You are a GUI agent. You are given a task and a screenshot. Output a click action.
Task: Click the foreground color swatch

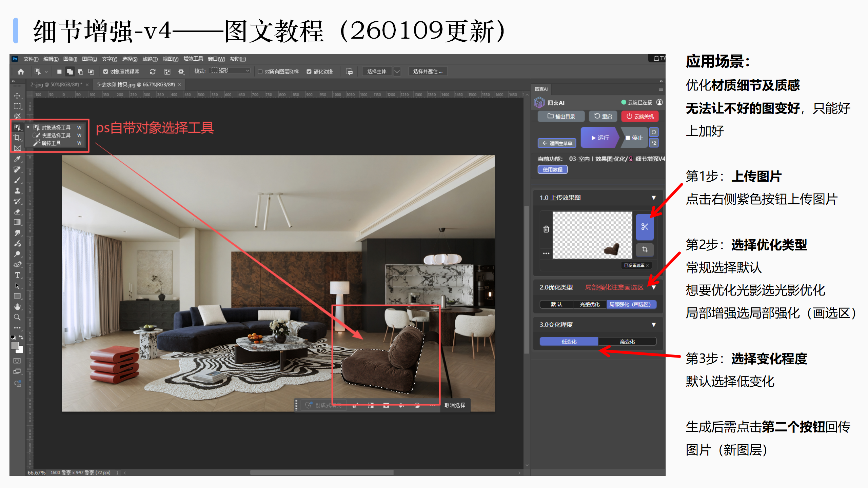[x=15, y=345]
